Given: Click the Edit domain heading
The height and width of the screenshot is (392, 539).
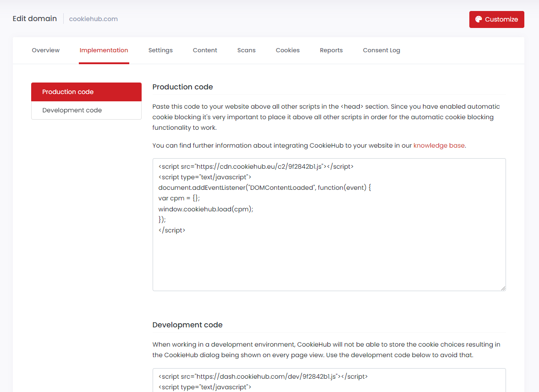Looking at the screenshot, I should (34, 18).
